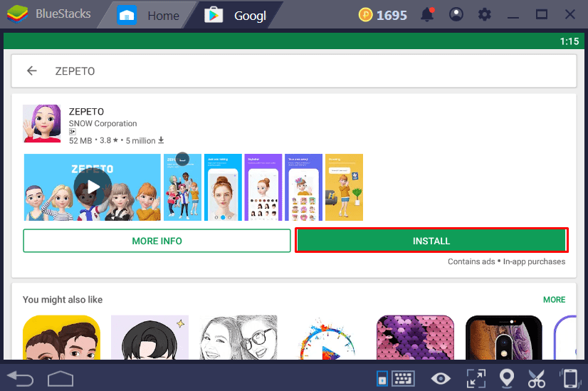Open MORE under You might also like
Image resolution: width=588 pixels, height=391 pixels.
click(554, 300)
